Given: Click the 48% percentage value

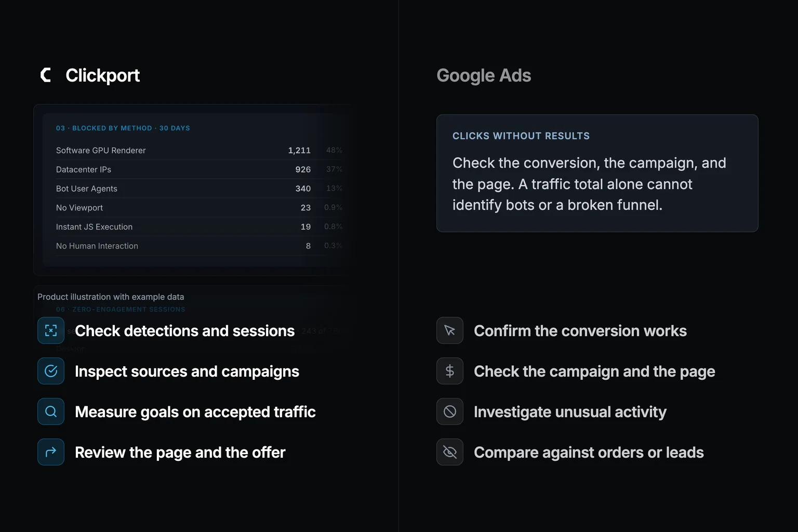Looking at the screenshot, I should (334, 150).
